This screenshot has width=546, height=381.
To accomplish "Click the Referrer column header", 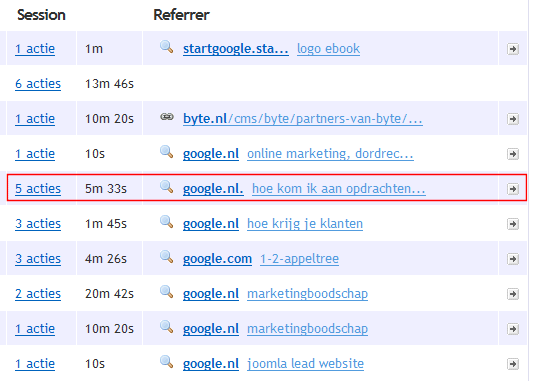I will (181, 15).
